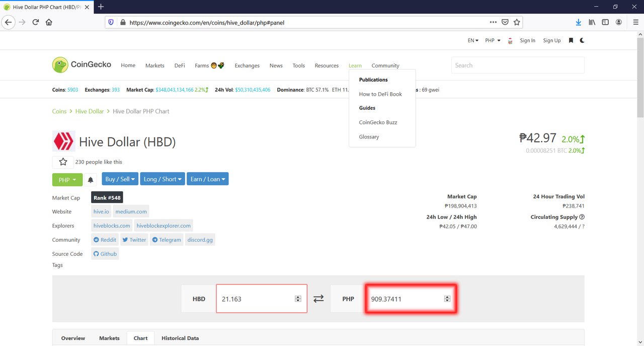Switch to the Historical Data tab

point(180,338)
